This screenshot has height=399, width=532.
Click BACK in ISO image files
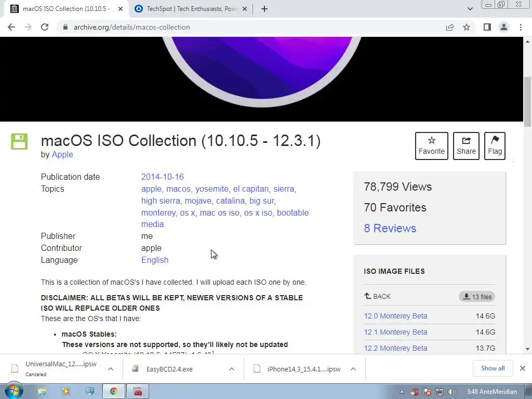377,296
